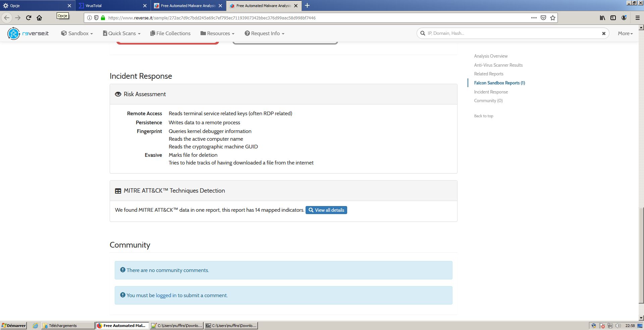Open the Firefox library
The height and width of the screenshot is (330, 644).
[x=602, y=18]
